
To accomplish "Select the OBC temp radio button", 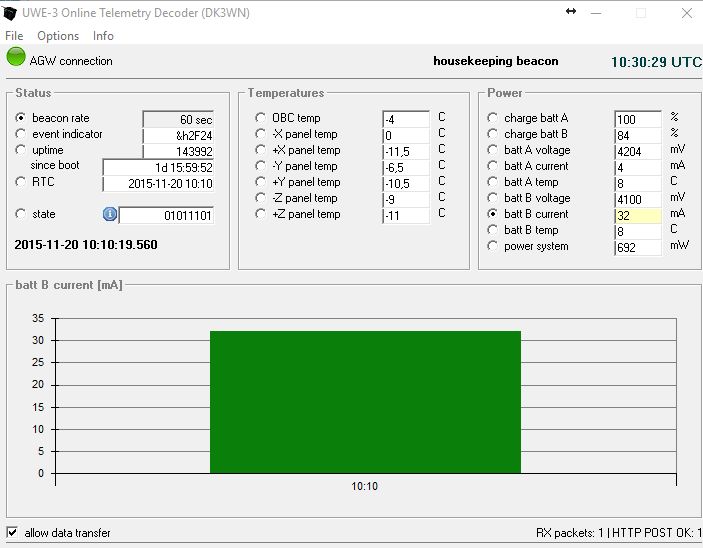I will [x=260, y=117].
